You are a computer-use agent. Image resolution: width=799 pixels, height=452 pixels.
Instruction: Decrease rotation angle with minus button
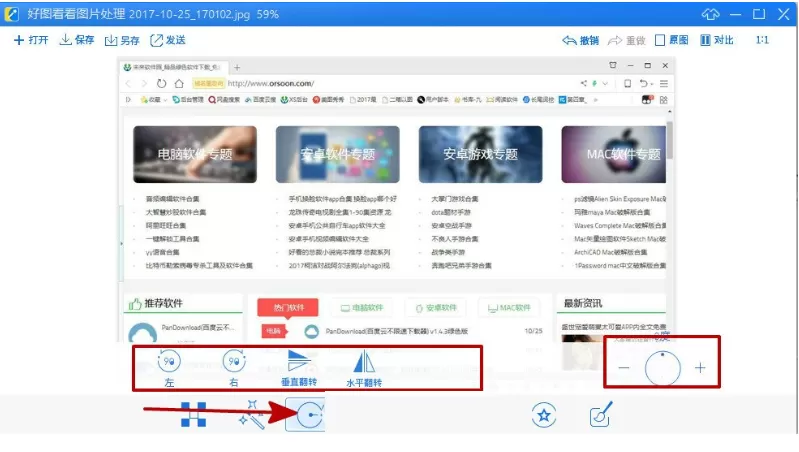[624, 368]
